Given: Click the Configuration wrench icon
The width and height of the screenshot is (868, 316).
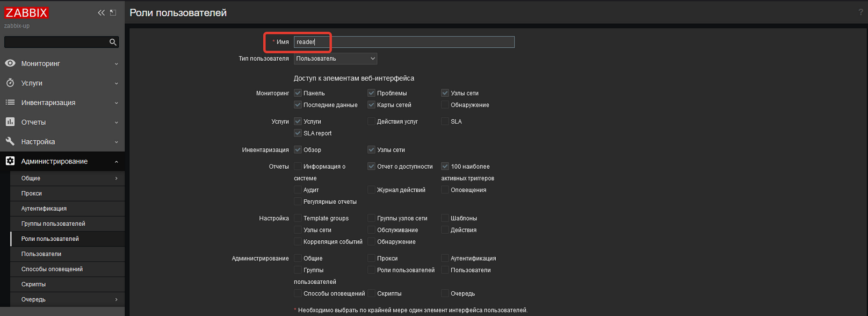Looking at the screenshot, I should 10,141.
